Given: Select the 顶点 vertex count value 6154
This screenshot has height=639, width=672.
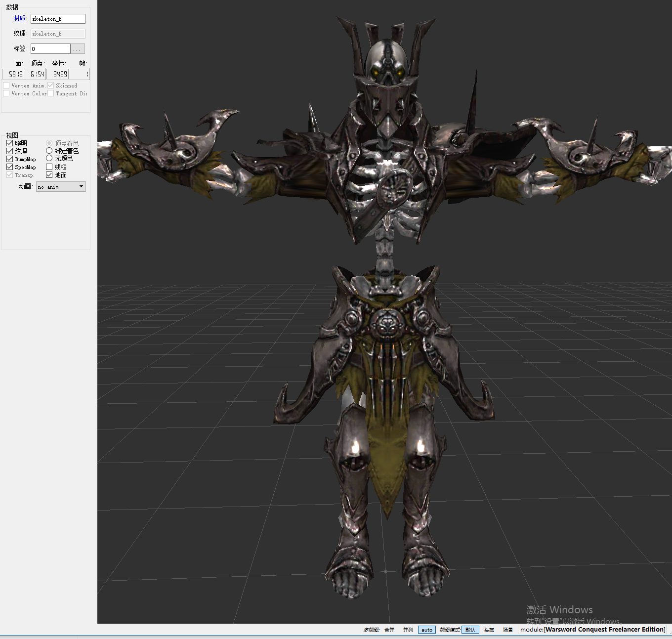Looking at the screenshot, I should [x=35, y=74].
